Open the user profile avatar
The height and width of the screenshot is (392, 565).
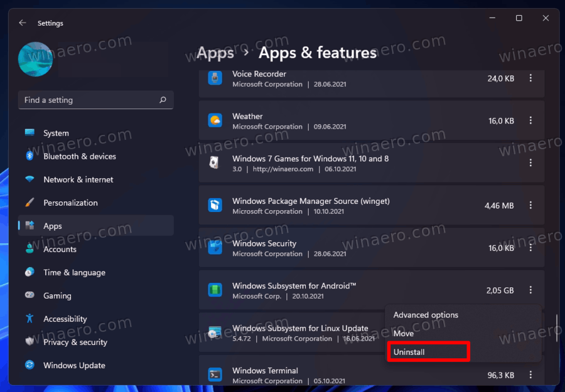35,60
